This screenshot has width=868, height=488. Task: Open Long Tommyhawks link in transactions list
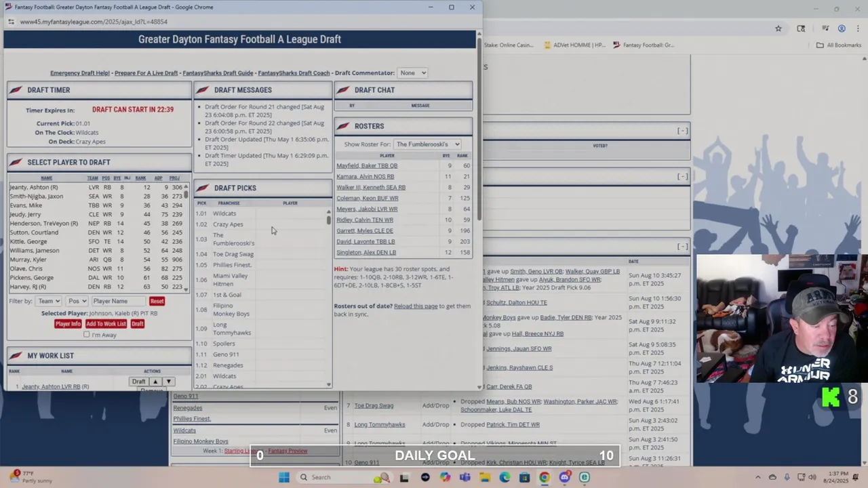pyautogui.click(x=379, y=425)
